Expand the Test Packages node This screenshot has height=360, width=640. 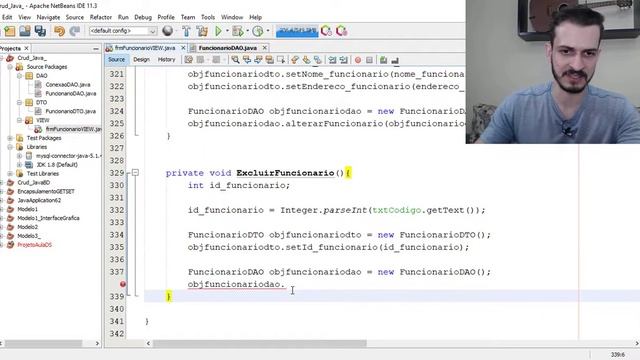(10, 138)
